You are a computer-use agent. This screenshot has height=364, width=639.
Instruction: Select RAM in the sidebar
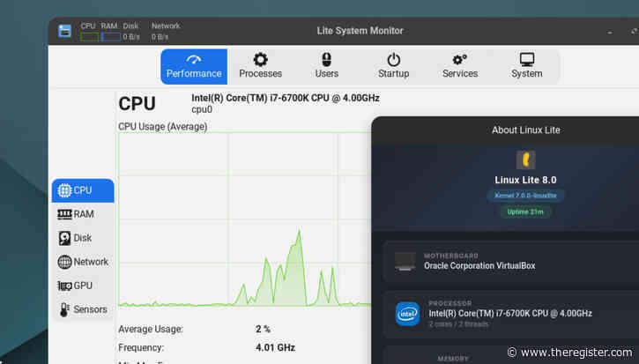(83, 214)
